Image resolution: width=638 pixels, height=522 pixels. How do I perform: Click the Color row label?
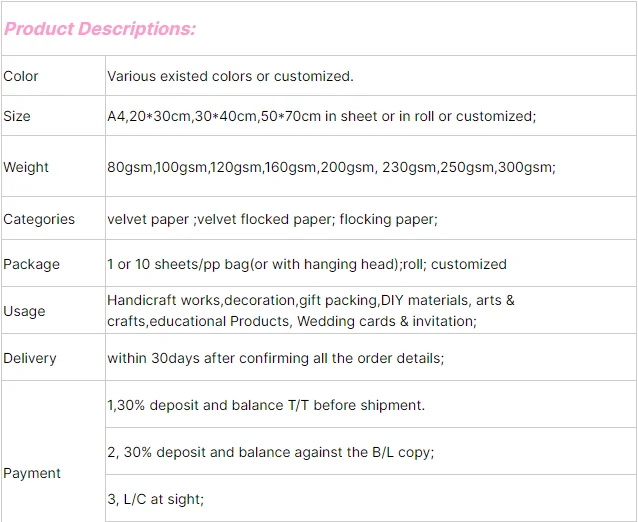coord(21,76)
